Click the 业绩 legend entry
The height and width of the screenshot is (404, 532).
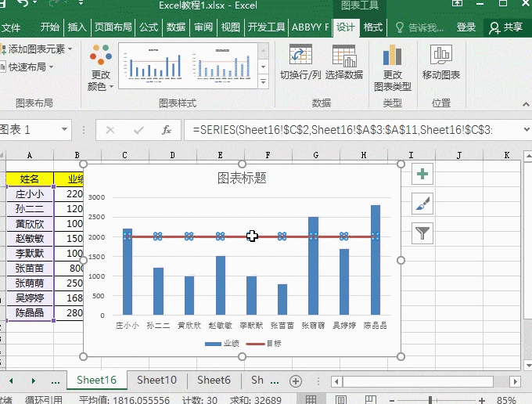[x=222, y=344]
